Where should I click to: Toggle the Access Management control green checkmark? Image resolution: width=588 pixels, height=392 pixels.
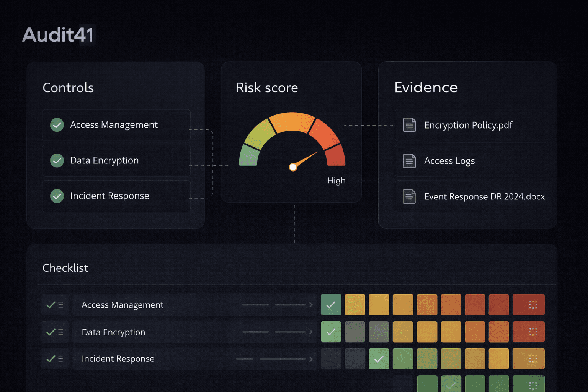click(x=57, y=125)
